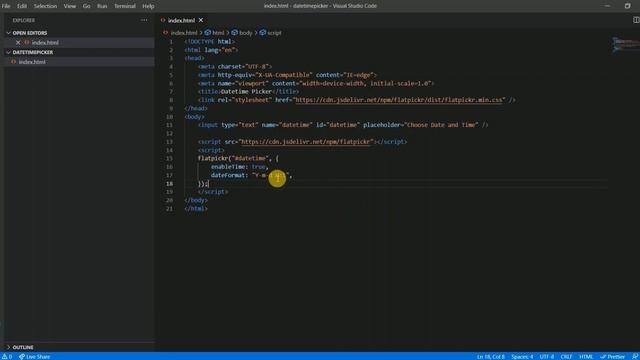Place cursor on enableTime line

239,167
